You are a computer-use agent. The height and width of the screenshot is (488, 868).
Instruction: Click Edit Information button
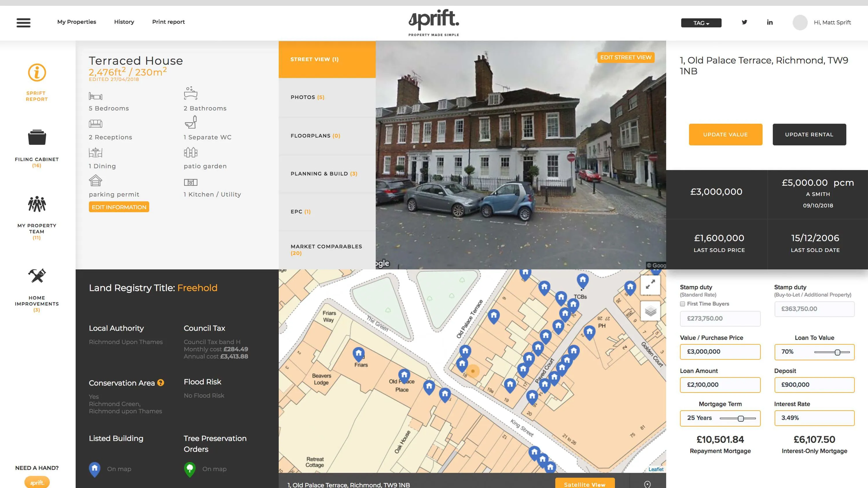[x=119, y=207]
